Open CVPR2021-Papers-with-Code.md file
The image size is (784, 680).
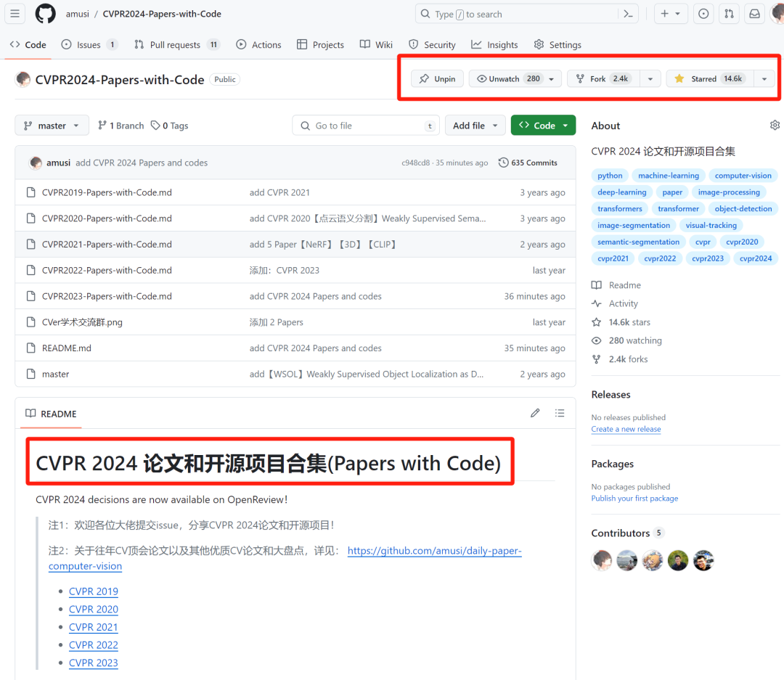pos(107,244)
